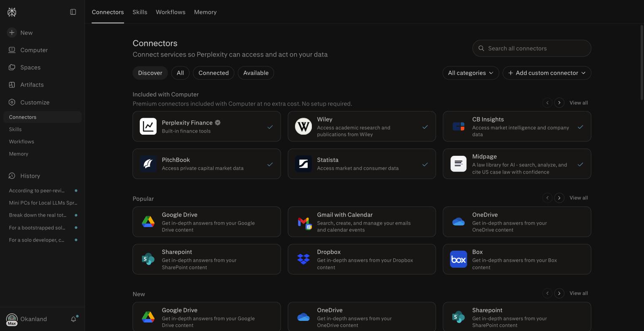Toggle the CB Insights checkmark
Viewport: 644px width, 331px height.
tap(580, 127)
